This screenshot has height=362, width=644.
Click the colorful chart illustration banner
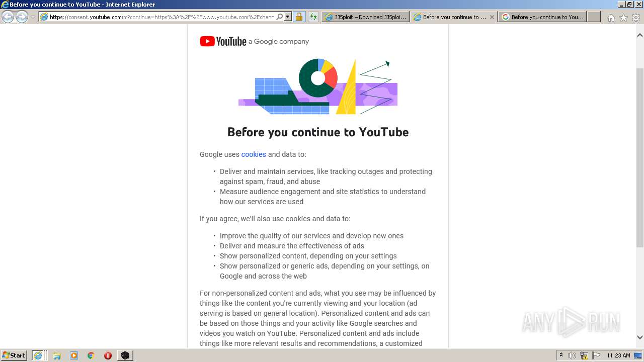[x=318, y=86]
